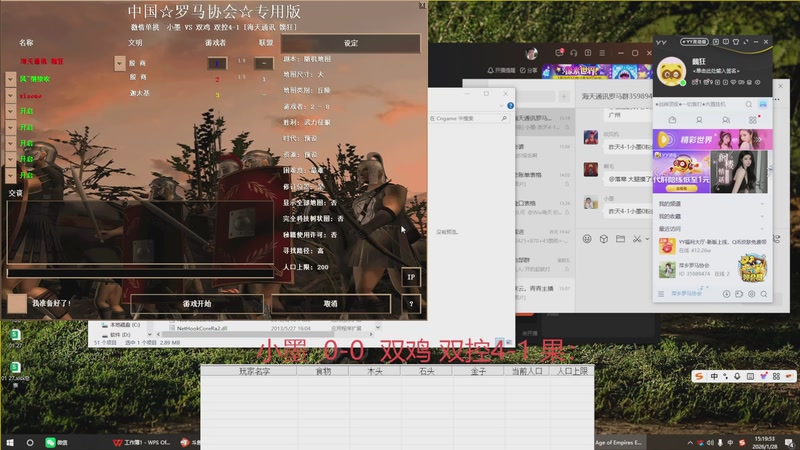Click player color number 1 box
800x450 pixels.
coord(217,63)
